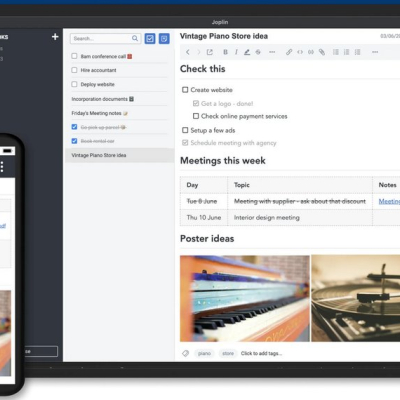400x400 pixels.
Task: Click the bold formatting icon
Action: pyautogui.click(x=225, y=52)
